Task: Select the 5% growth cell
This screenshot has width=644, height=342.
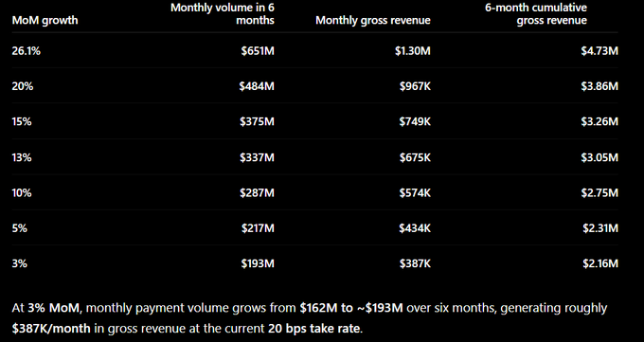Action: 20,228
